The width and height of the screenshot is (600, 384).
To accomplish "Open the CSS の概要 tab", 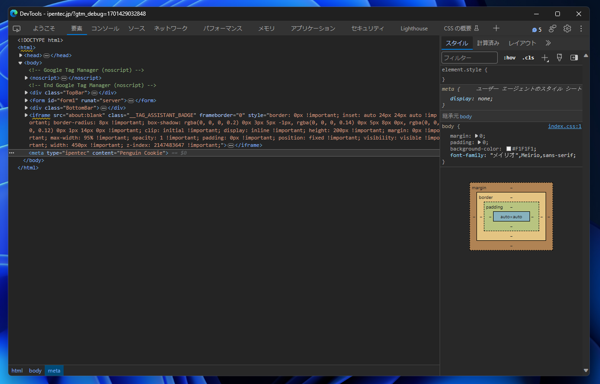I will tap(457, 29).
